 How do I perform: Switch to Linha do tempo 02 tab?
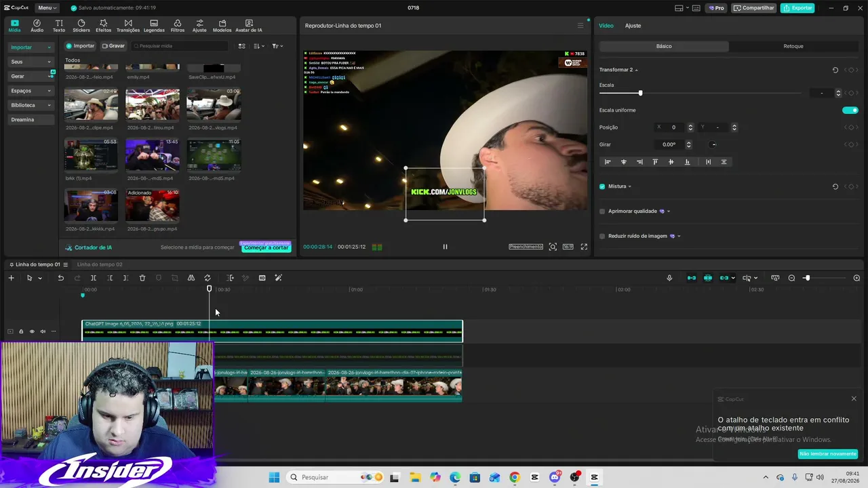[100, 264]
